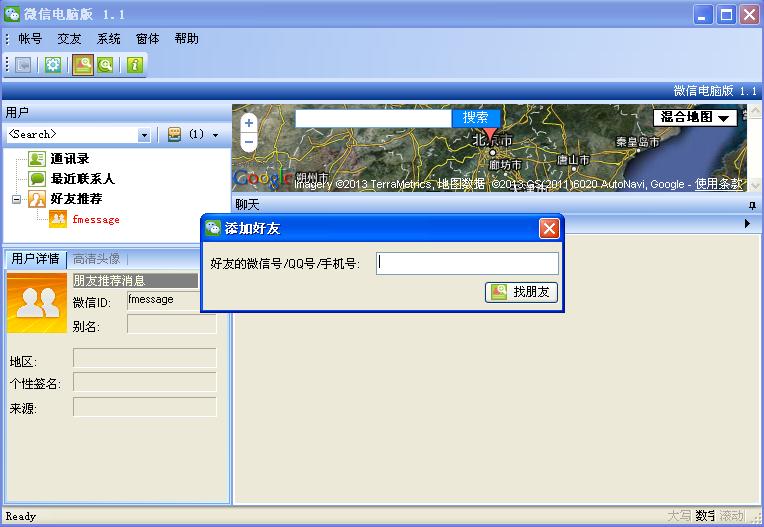The image size is (764, 527).
Task: Open settings via the gear toolbar icon
Action: coord(53,65)
